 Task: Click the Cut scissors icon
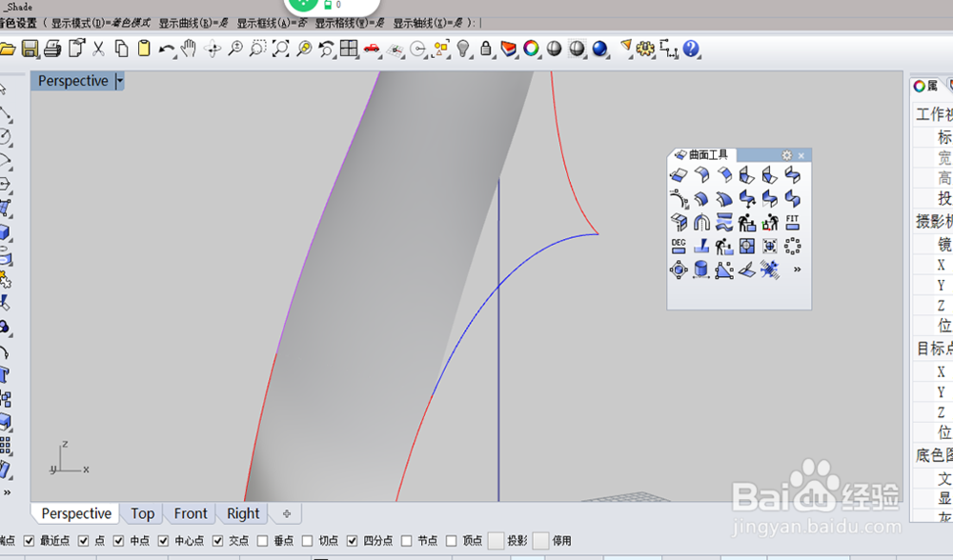tap(98, 49)
